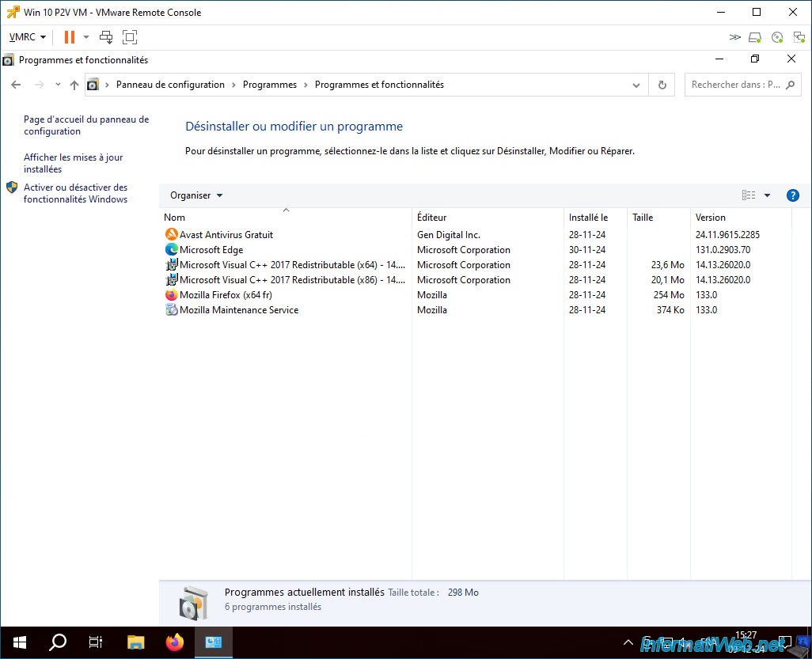Viewport: 812px width, 659px height.
Task: Open the Firefox icon in the taskbar
Action: [175, 642]
